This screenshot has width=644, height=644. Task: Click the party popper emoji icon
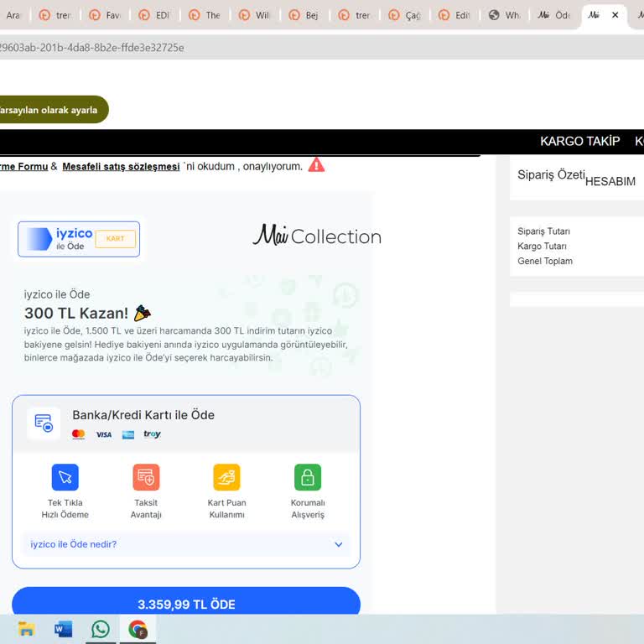[143, 313]
